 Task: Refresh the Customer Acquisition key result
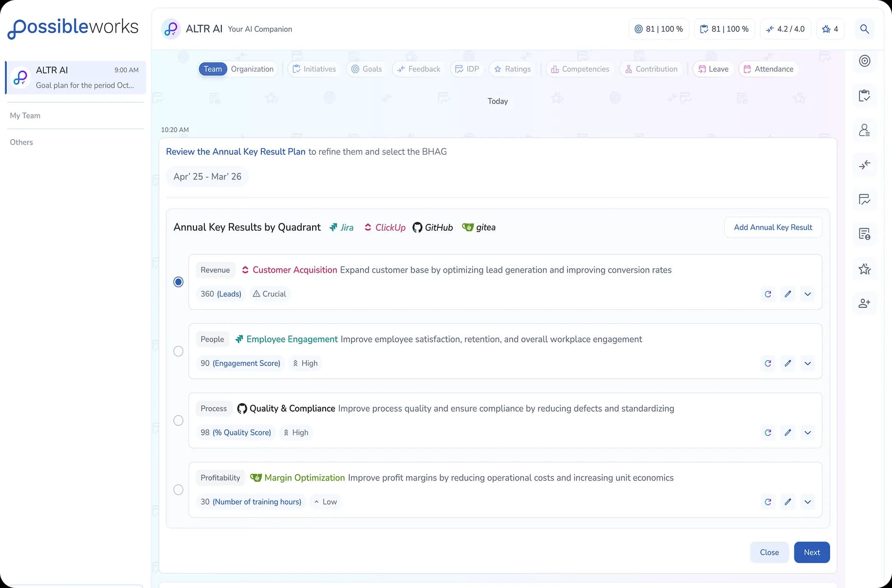(768, 294)
